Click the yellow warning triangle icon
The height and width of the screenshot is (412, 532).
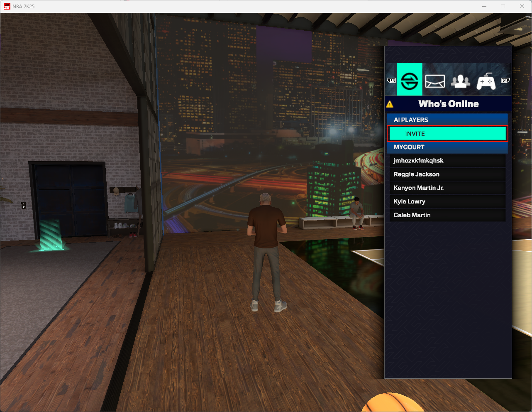coord(390,104)
